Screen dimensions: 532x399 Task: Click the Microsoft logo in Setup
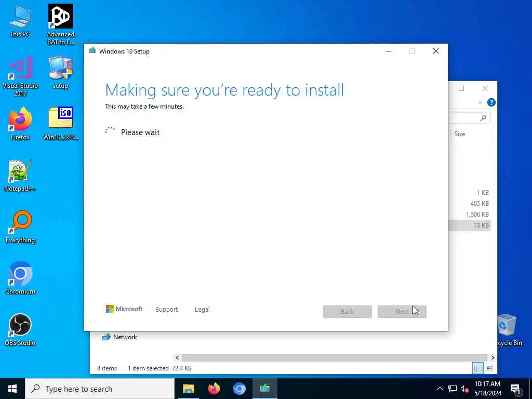(124, 309)
